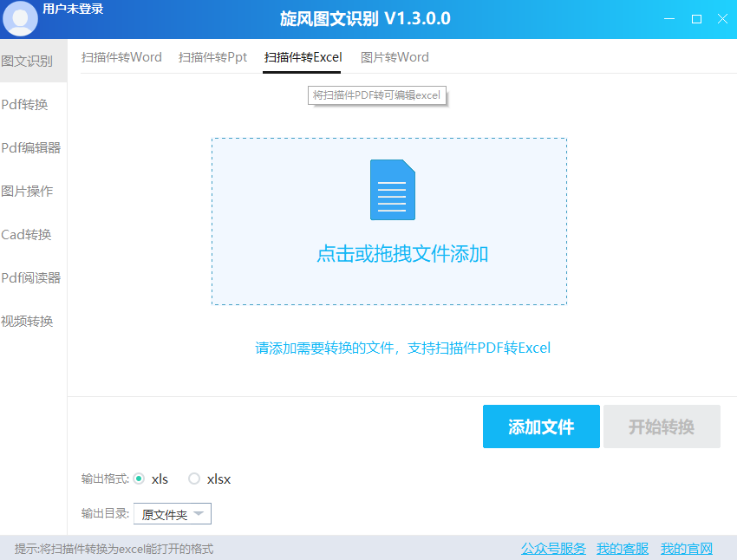Click 点击或拖拽文件添加 in the drop area

coord(402,254)
